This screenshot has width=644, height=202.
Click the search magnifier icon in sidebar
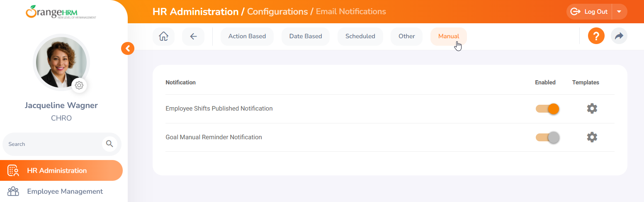point(109,144)
